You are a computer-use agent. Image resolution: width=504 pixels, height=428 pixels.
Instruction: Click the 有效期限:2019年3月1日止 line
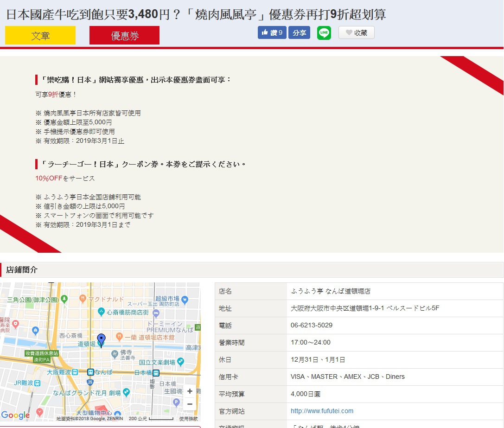pos(80,141)
